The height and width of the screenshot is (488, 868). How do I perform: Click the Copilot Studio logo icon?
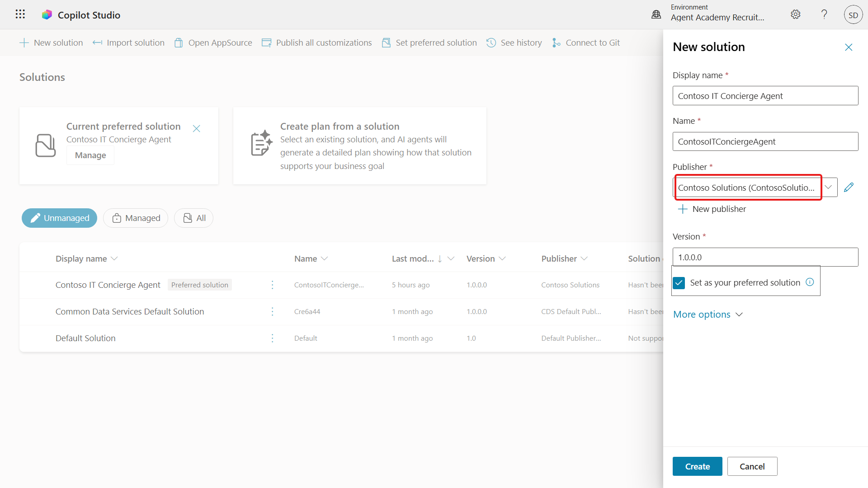(x=47, y=15)
